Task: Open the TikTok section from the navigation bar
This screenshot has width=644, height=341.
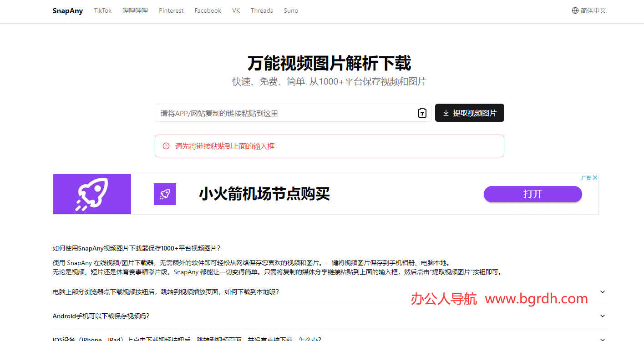Action: (x=102, y=10)
